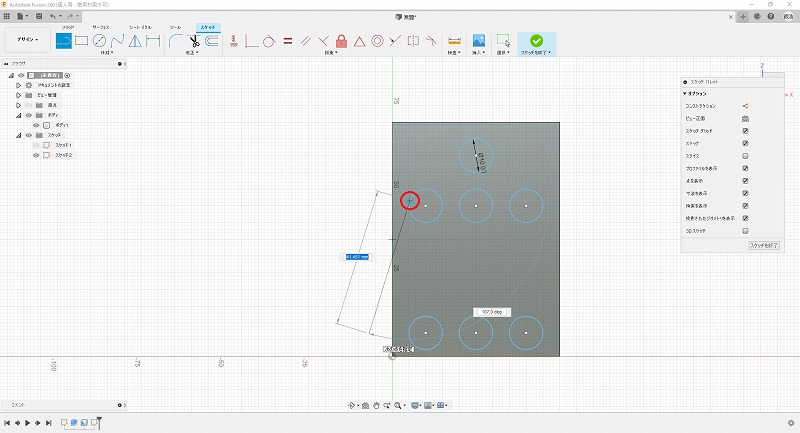This screenshot has height=433, width=800.
Task: Click the green Finish Sketch button
Action: 536,41
